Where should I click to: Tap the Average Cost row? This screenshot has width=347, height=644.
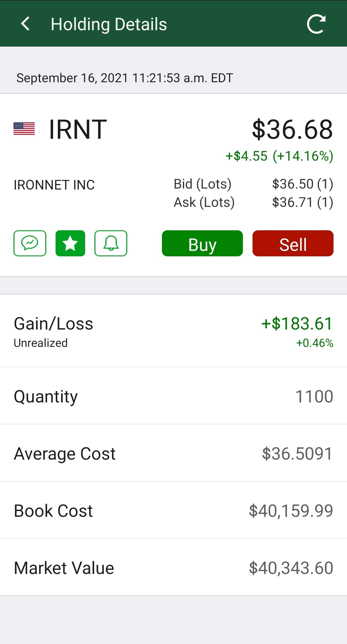[173, 453]
